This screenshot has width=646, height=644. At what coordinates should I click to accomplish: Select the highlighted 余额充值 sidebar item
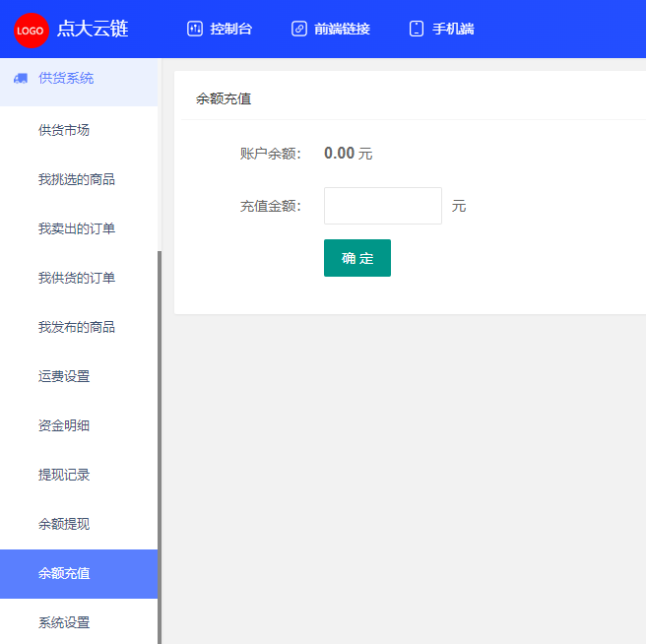tap(79, 573)
